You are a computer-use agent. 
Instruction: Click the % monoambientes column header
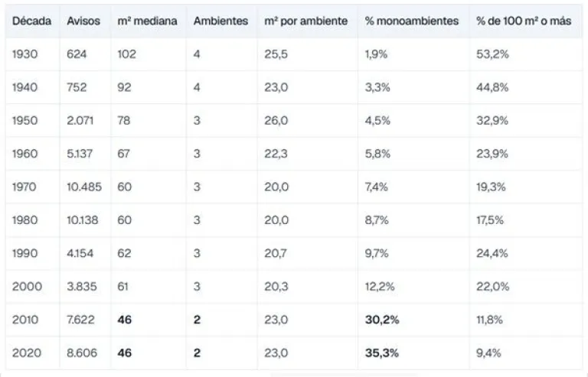[412, 21]
